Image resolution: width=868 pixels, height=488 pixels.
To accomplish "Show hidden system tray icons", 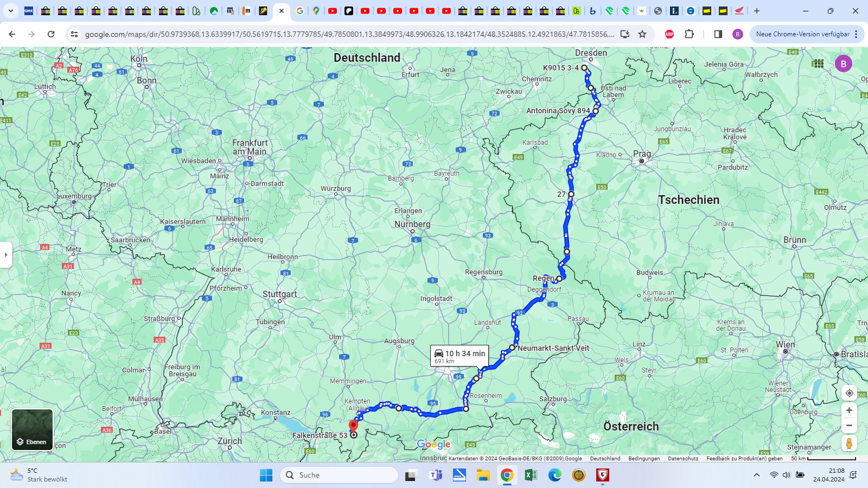I will coord(757,475).
